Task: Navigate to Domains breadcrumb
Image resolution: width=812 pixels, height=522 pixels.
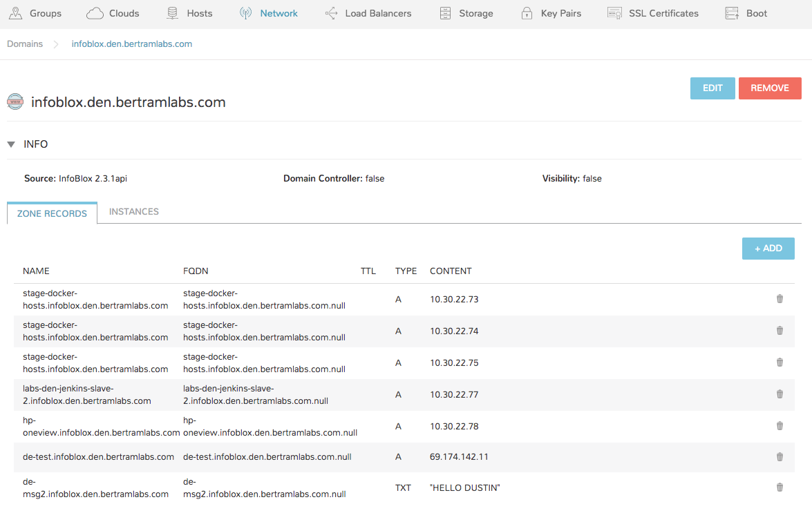Action: (25, 44)
